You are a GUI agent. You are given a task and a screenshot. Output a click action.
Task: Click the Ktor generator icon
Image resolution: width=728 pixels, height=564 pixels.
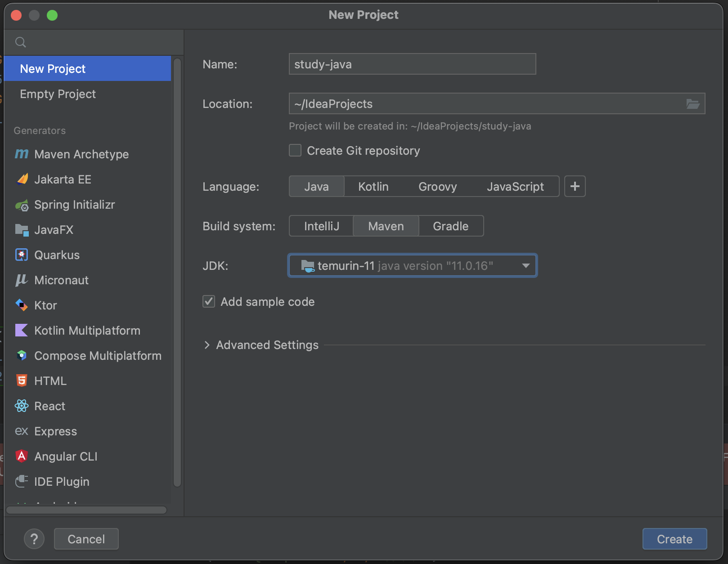coord(22,305)
